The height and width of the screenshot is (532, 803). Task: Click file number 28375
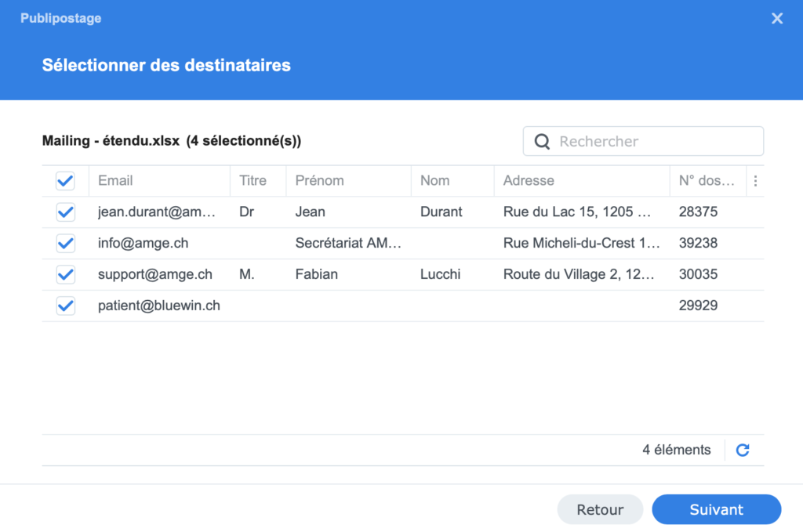[698, 212]
